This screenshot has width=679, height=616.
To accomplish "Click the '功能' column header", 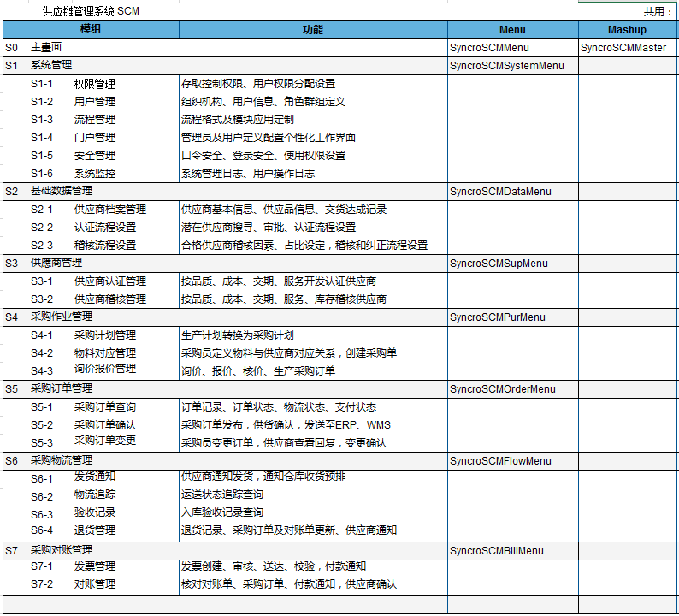I will click(x=313, y=29).
